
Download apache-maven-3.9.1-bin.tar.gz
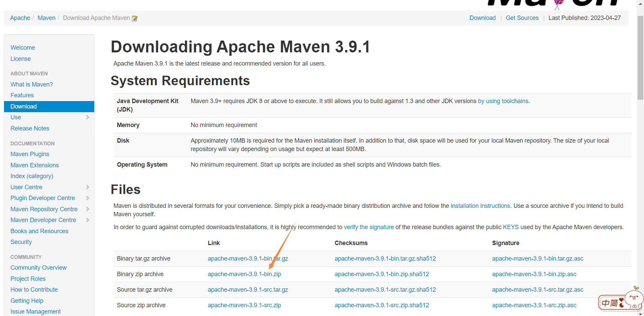pos(248,259)
